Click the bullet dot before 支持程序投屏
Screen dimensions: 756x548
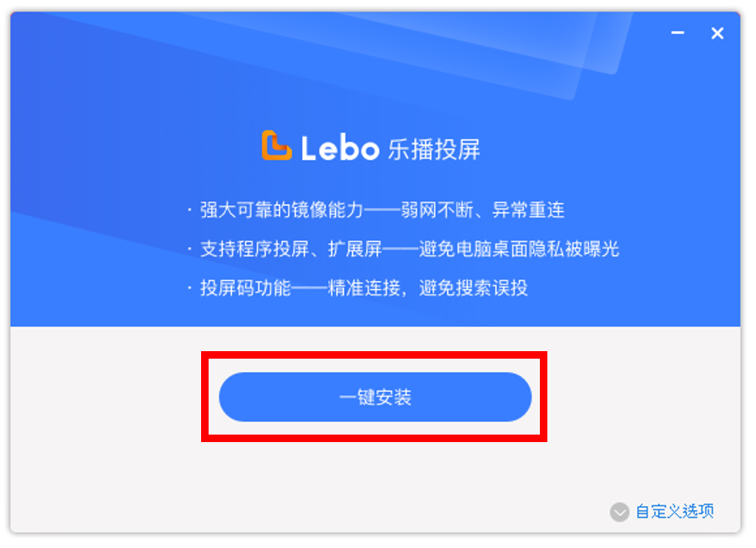click(189, 249)
